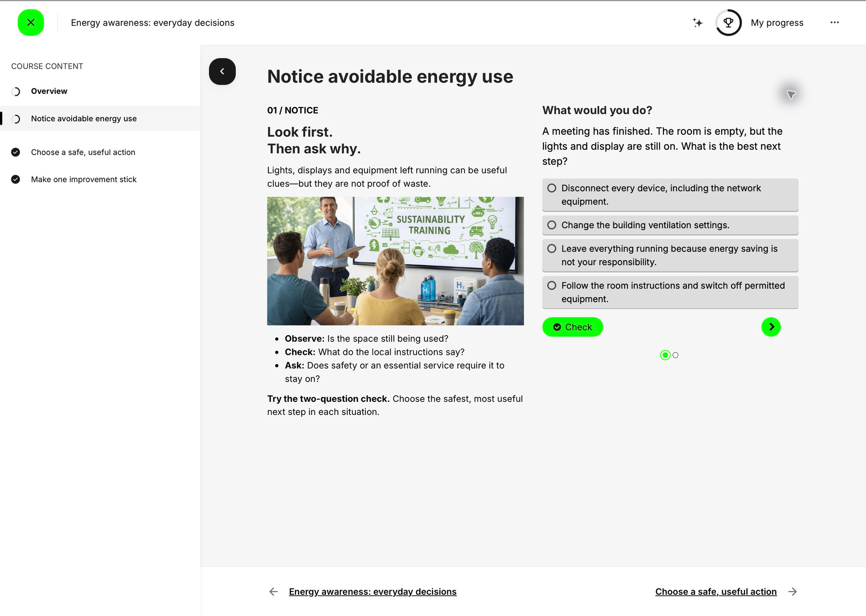This screenshot has height=616, width=866.
Task: Click the cursor pointer icon near the quiz
Action: (791, 95)
